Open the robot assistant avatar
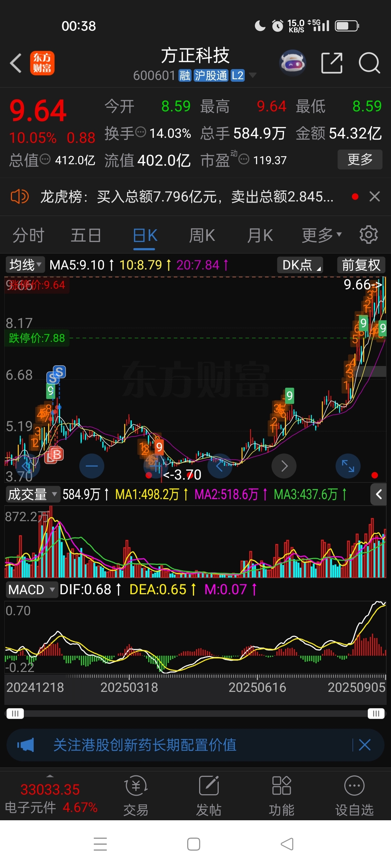Screen dimensions: 391x868 click(293, 63)
